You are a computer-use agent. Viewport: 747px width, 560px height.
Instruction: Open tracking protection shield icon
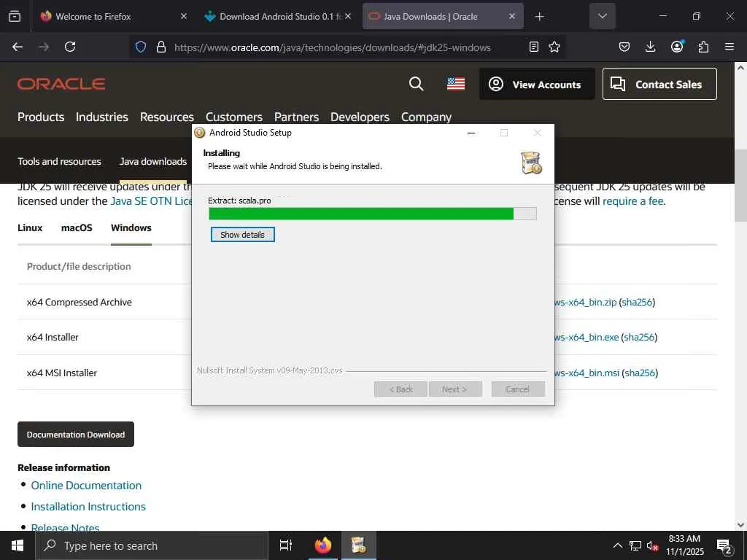coord(141,47)
